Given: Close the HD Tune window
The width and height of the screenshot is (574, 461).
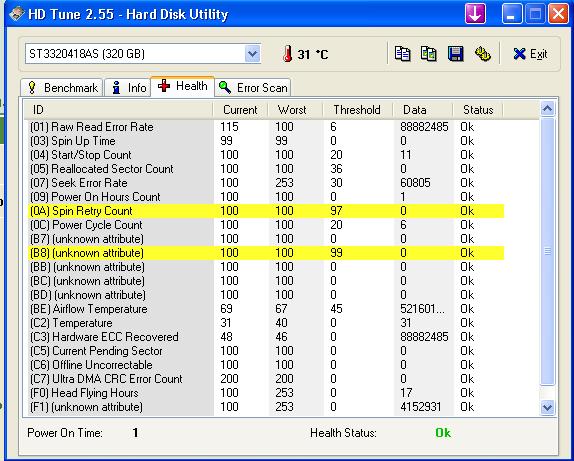Looking at the screenshot, I should pyautogui.click(x=558, y=14).
